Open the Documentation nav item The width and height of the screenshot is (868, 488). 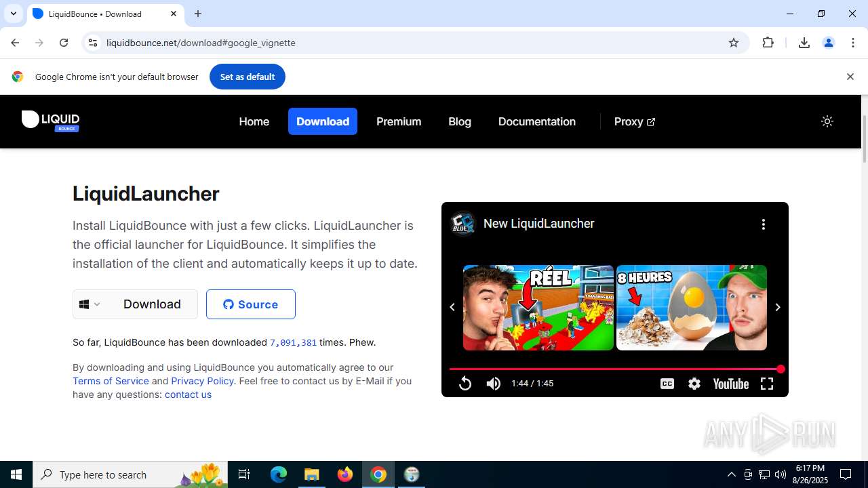(537, 121)
